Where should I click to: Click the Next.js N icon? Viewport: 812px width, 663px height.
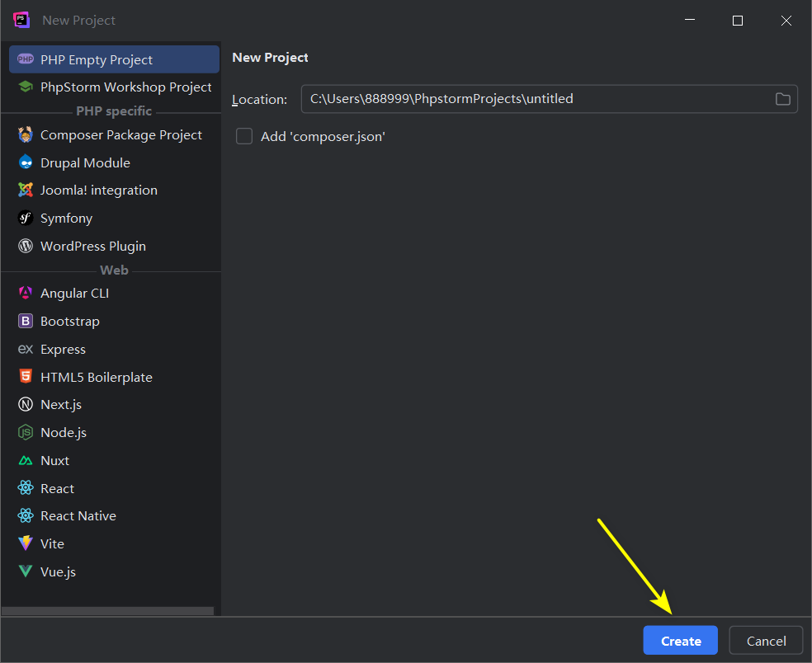(26, 404)
